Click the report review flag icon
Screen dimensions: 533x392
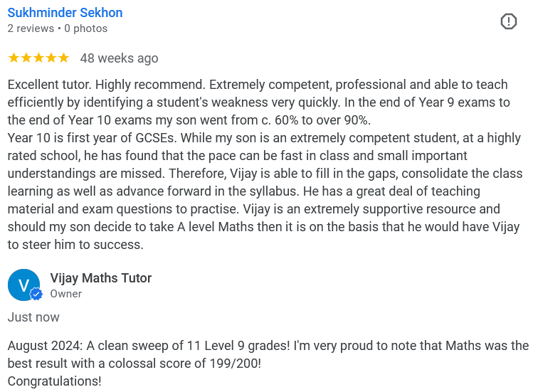[508, 21]
